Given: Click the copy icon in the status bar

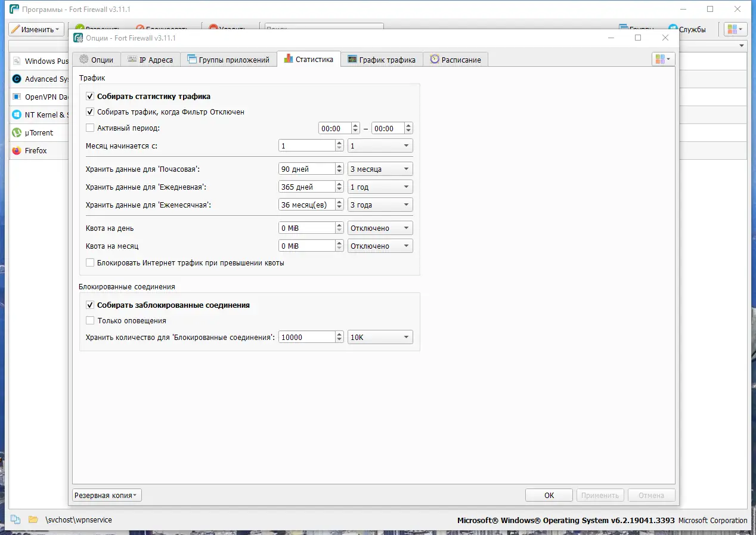Looking at the screenshot, I should (x=16, y=519).
